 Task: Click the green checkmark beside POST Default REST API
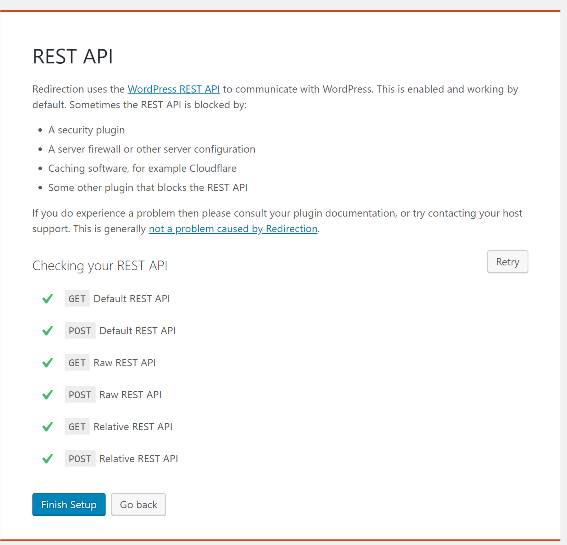pyautogui.click(x=47, y=331)
